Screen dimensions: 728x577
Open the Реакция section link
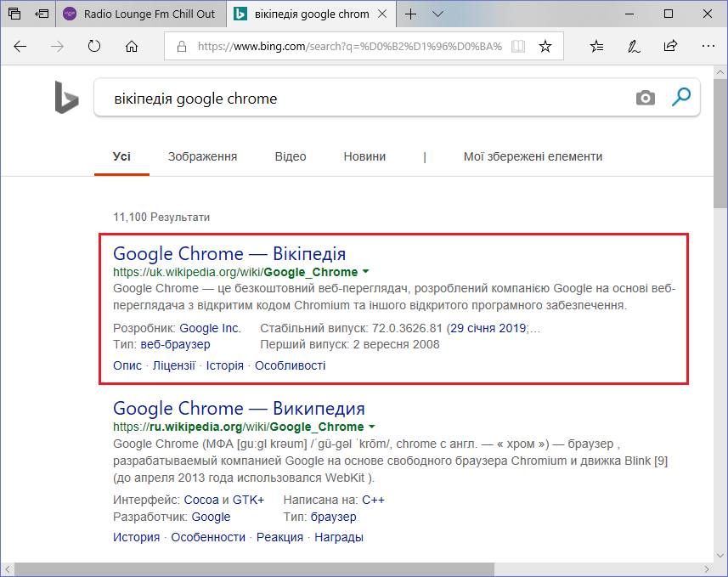(x=279, y=538)
